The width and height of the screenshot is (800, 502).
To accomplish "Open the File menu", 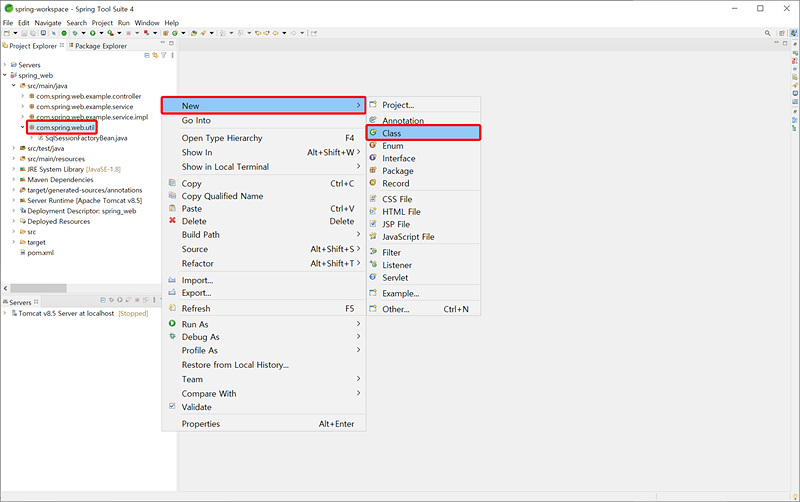I will pyautogui.click(x=8, y=23).
